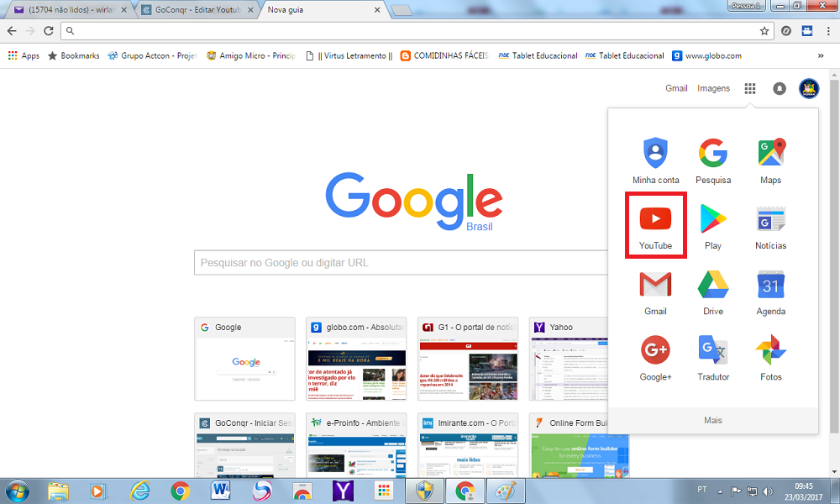Open Microsoft Word from taskbar
This screenshot has width=840, height=504.
click(221, 491)
